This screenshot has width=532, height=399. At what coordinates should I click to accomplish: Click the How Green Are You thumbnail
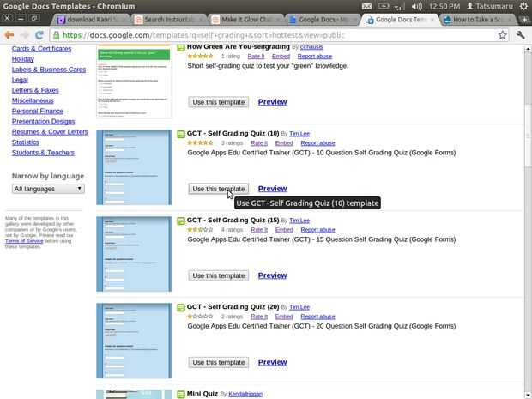[134, 82]
